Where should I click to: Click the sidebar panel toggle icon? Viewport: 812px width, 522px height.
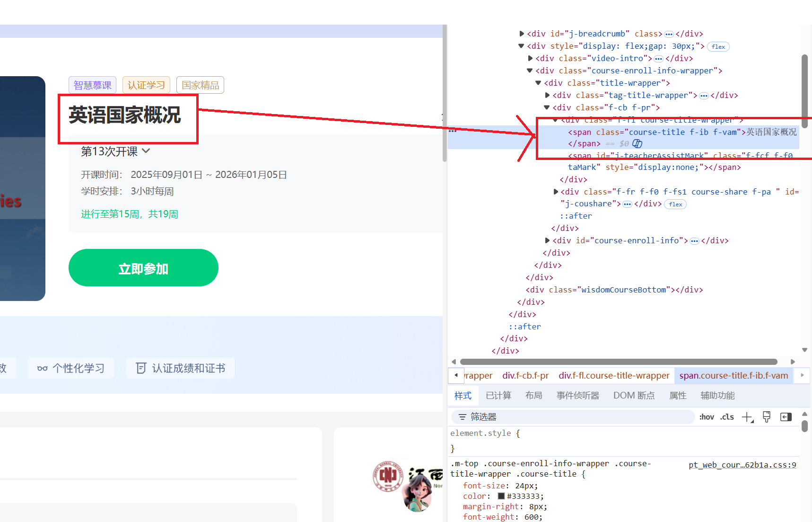coord(786,417)
